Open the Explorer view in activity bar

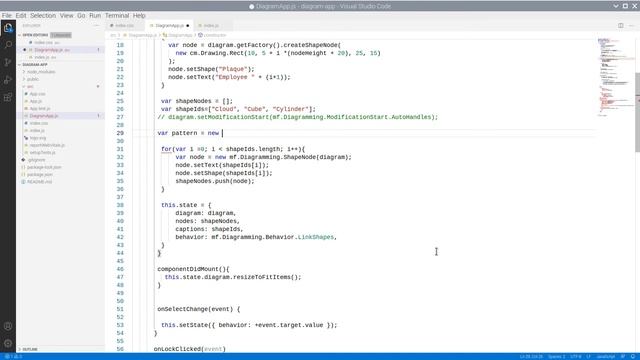(x=8, y=28)
